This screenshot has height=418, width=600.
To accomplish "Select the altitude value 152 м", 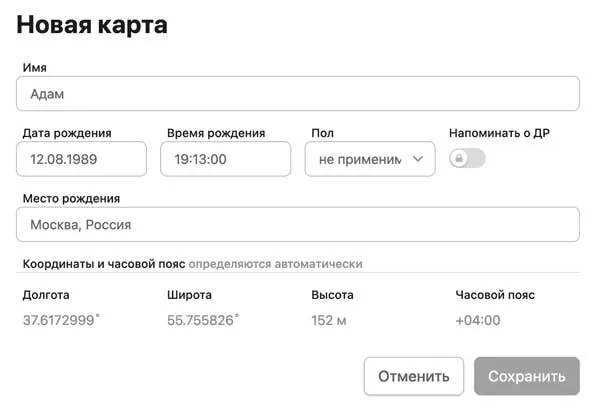I will click(329, 321).
